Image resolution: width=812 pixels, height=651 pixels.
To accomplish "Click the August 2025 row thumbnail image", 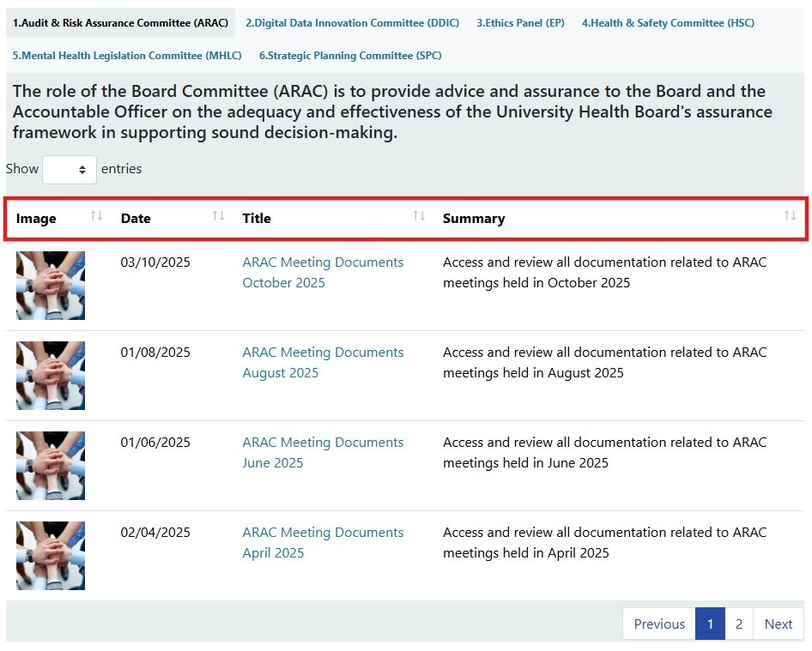I will point(51,376).
